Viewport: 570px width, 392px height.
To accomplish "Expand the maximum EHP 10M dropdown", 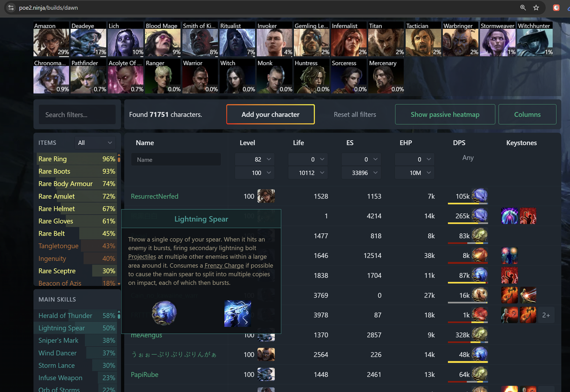I will [415, 172].
